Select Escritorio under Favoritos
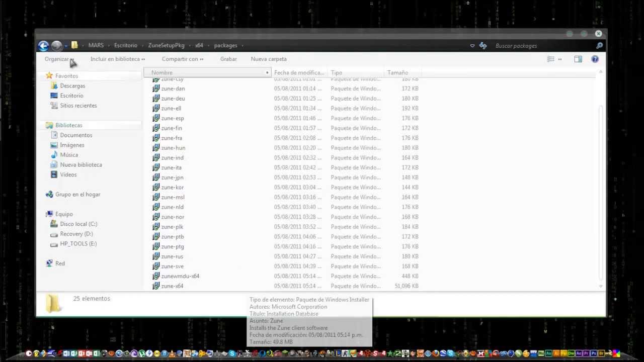This screenshot has height=362, width=644. click(x=71, y=96)
